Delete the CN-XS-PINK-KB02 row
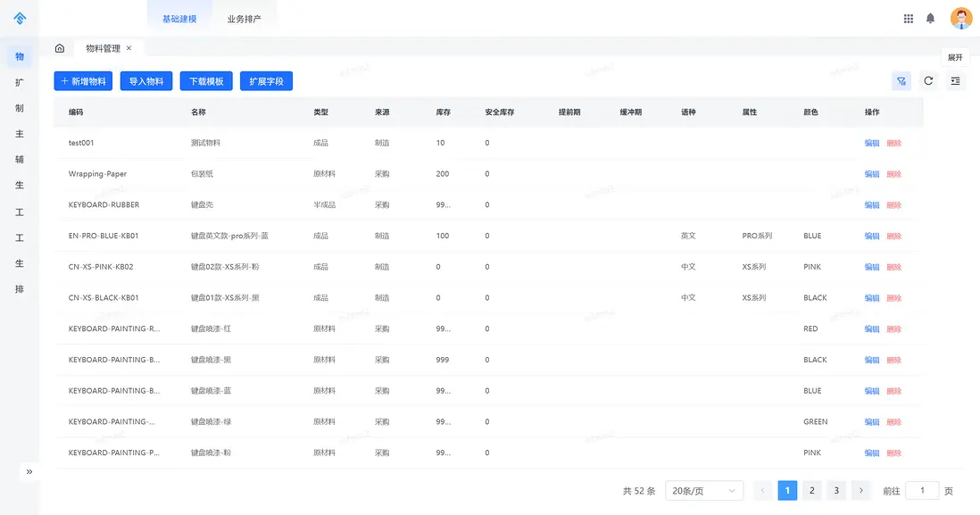This screenshot has height=515, width=980. click(893, 267)
